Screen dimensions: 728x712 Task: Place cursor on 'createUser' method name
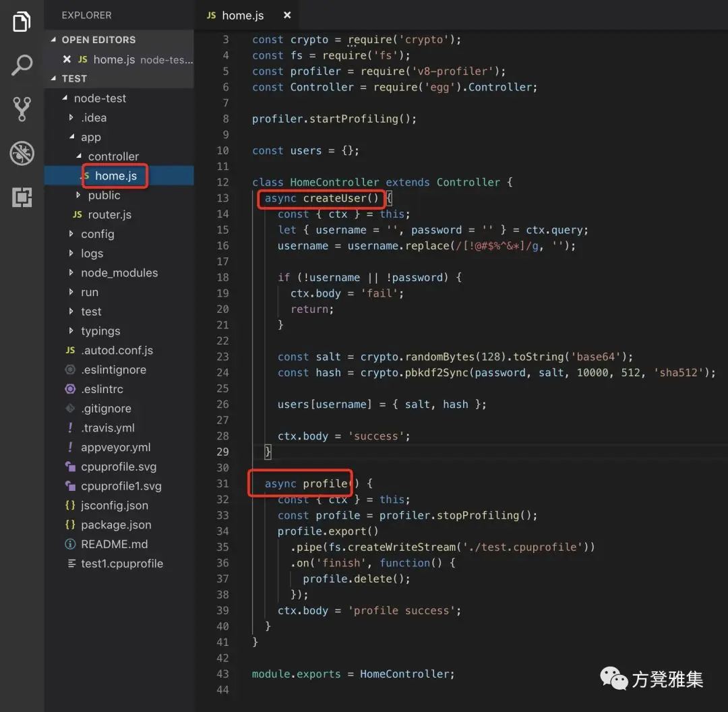[335, 198]
